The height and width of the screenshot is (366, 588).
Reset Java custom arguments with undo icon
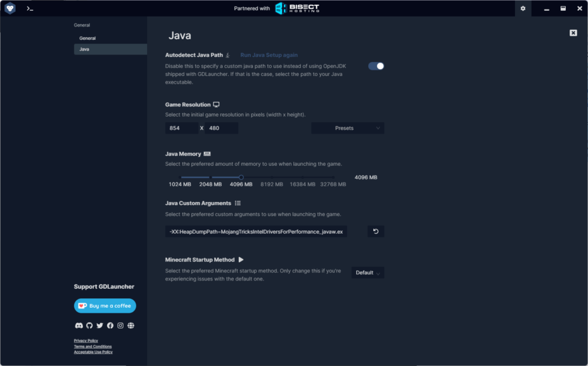point(376,232)
